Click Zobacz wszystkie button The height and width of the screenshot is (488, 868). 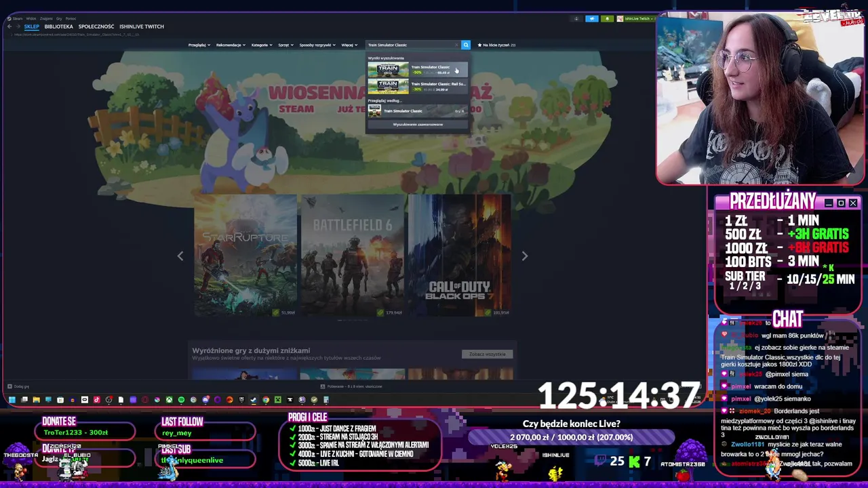pos(488,354)
